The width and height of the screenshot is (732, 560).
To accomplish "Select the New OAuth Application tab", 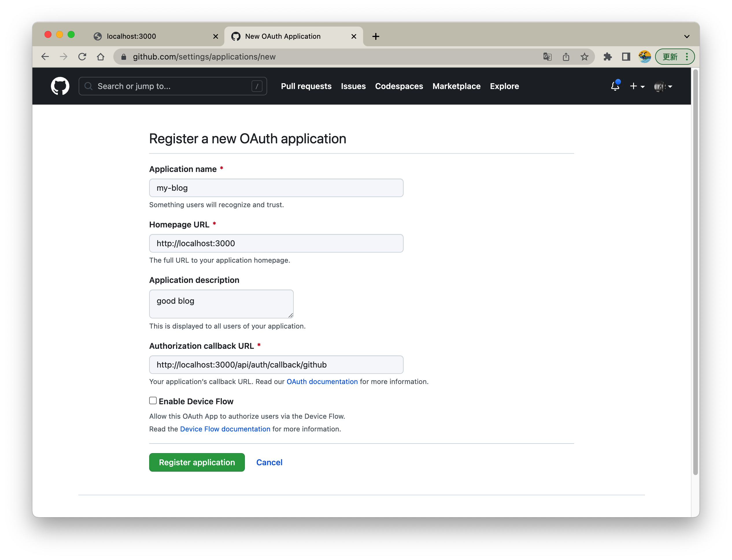I will pos(293,36).
